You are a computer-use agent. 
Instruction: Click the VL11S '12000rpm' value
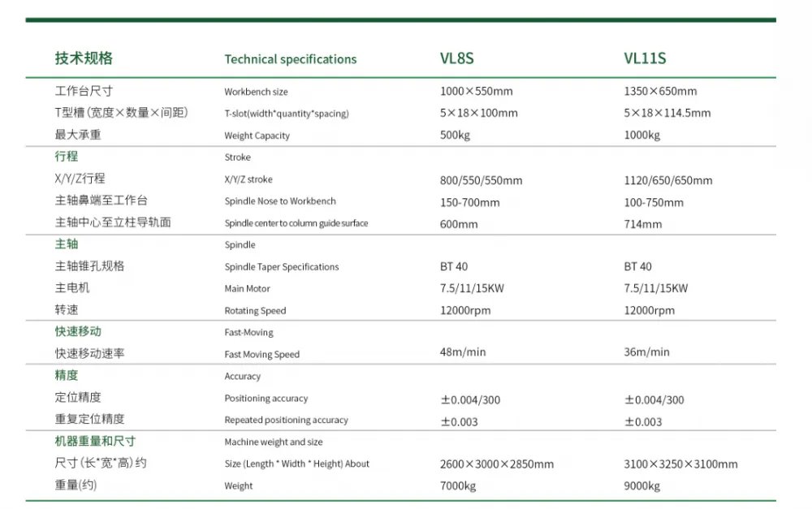(x=649, y=311)
